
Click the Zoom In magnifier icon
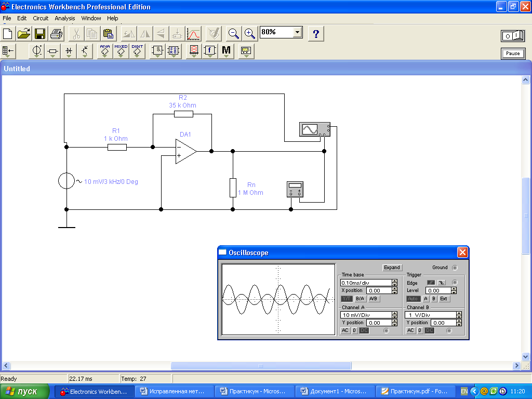(250, 34)
